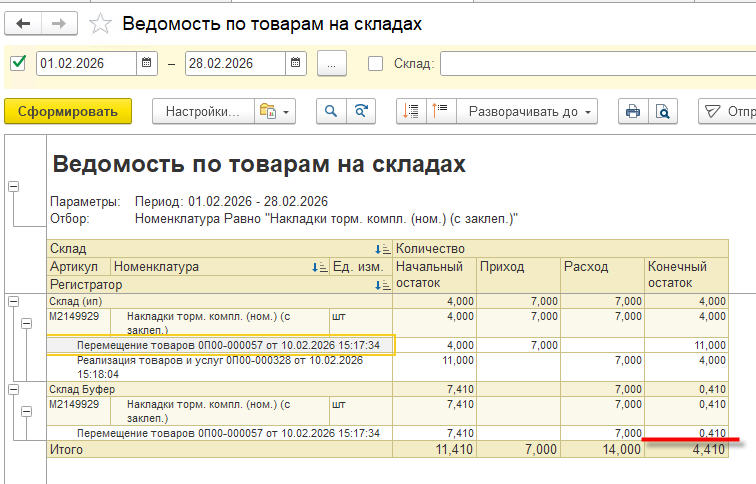
Task: Open the Настройки... button
Action: coord(202,111)
